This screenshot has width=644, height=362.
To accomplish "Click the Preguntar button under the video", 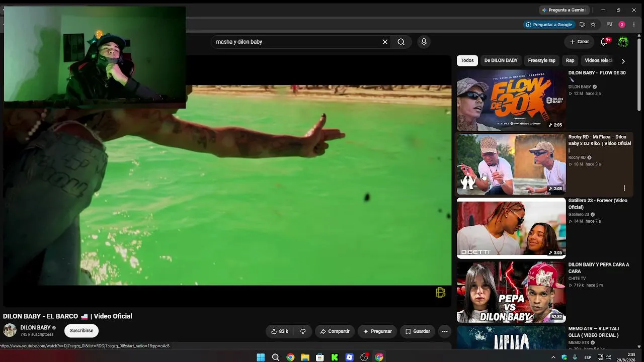I will pos(377,331).
